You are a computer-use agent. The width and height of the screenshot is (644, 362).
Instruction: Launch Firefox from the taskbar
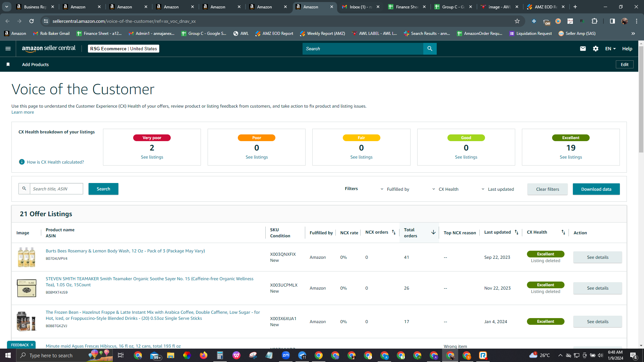[x=204, y=355]
